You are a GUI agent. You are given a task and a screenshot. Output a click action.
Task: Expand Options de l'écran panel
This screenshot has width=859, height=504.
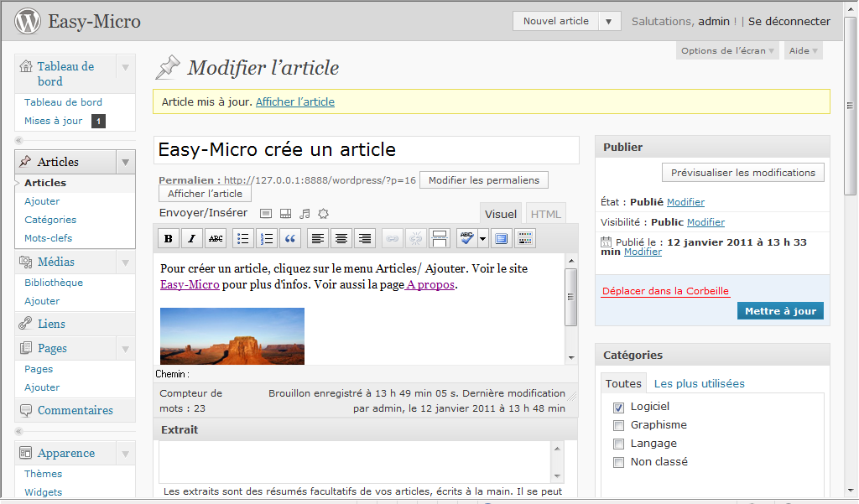coord(727,50)
